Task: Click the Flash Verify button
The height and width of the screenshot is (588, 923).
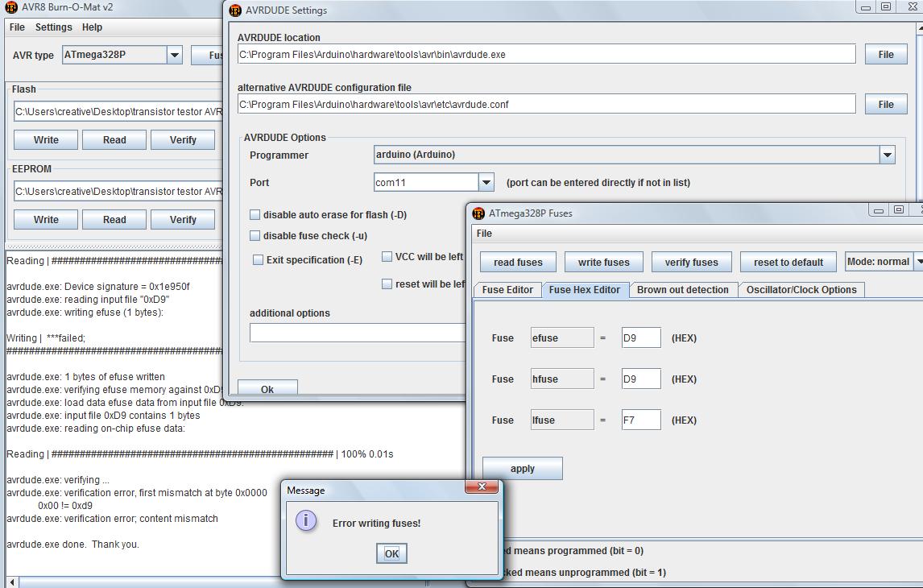Action: pyautogui.click(x=183, y=140)
